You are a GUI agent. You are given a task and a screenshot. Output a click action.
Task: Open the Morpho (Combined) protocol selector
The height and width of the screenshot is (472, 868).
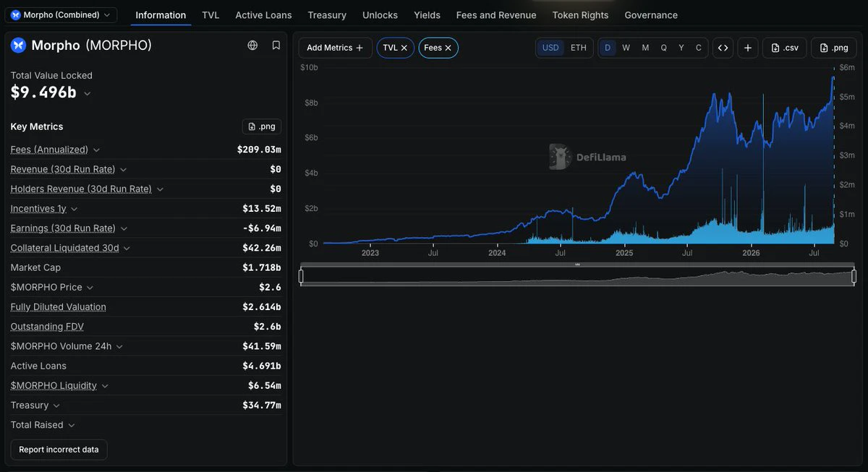click(x=61, y=14)
